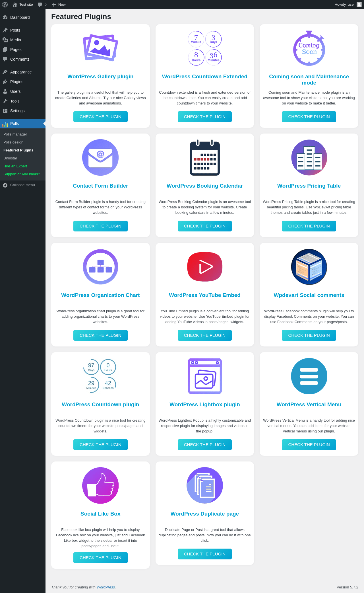Image resolution: width=364 pixels, height=593 pixels.
Task: Check the plugin for Social Like Box
Action: click(100, 558)
